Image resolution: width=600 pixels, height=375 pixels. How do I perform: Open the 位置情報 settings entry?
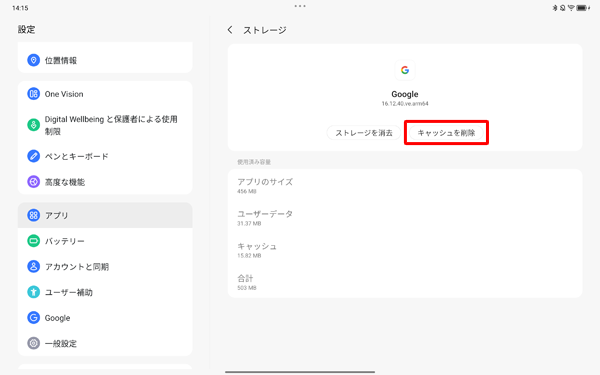coord(105,60)
